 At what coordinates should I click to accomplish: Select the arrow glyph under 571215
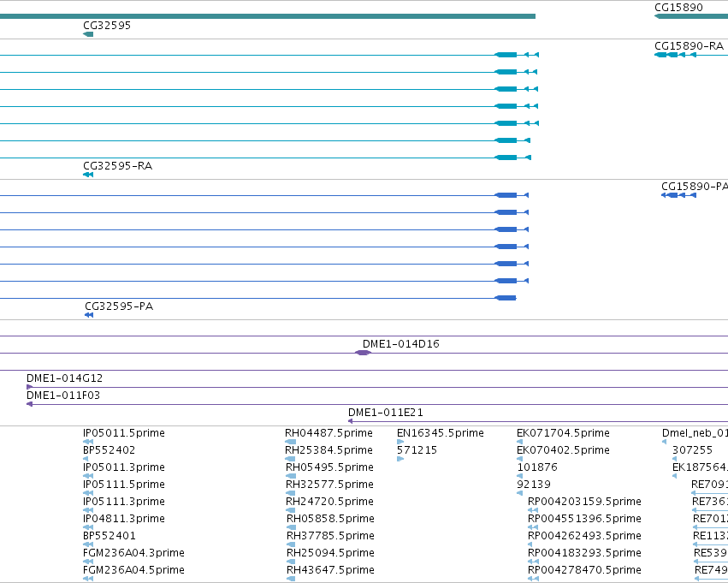pyautogui.click(x=400, y=459)
